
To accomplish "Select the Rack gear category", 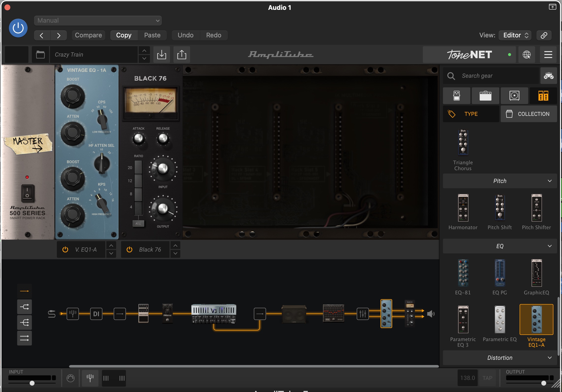I will tap(543, 96).
